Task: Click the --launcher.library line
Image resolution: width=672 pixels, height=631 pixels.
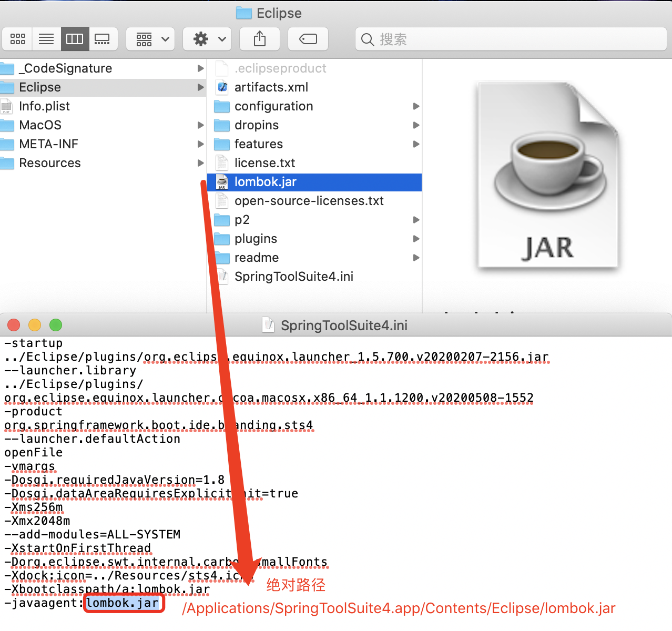Action: 70,371
